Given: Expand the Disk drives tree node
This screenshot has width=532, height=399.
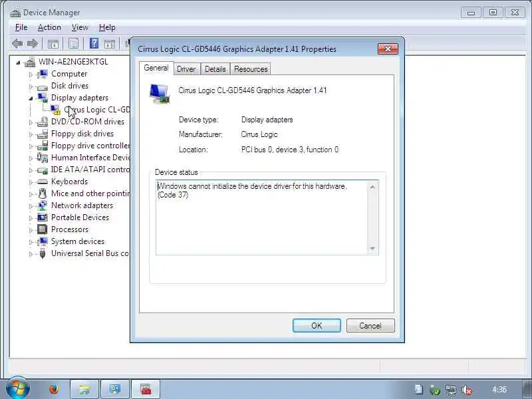Looking at the screenshot, I should click(x=31, y=86).
